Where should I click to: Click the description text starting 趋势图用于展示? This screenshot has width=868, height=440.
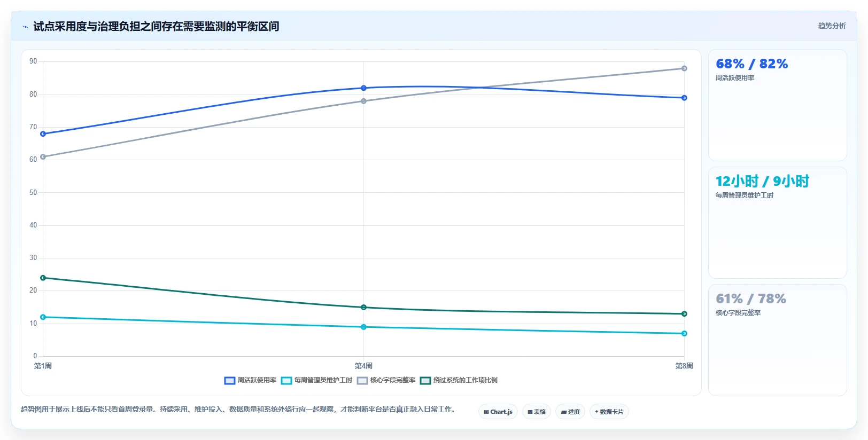238,410
